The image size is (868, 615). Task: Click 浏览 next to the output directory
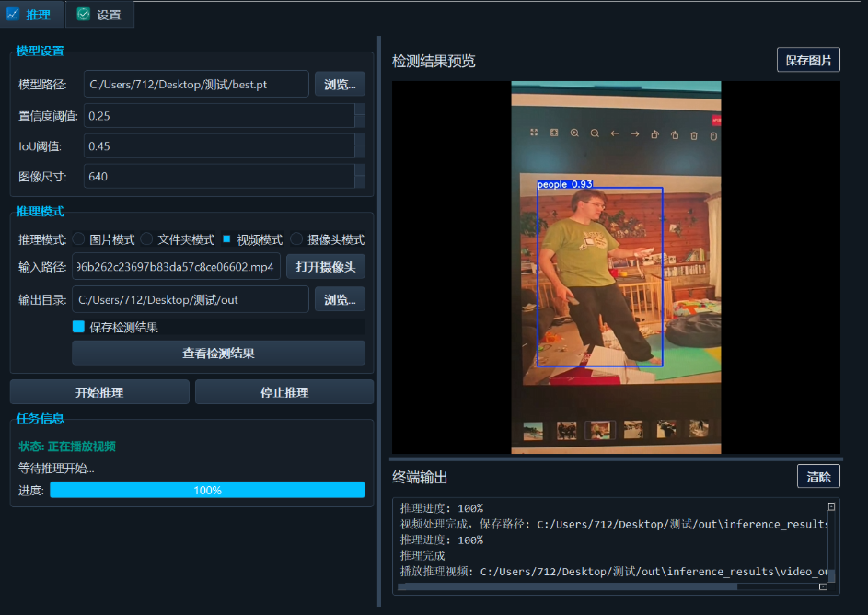(340, 298)
